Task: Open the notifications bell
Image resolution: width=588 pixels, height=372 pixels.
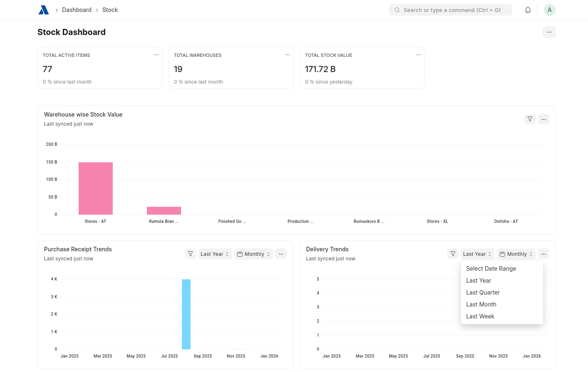Action: (528, 9)
